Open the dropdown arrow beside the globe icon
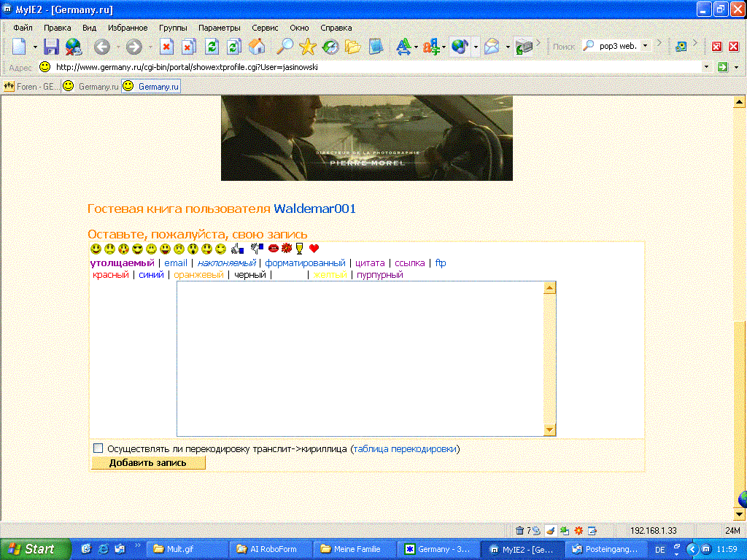Image resolution: width=747 pixels, height=560 pixels. tap(476, 47)
